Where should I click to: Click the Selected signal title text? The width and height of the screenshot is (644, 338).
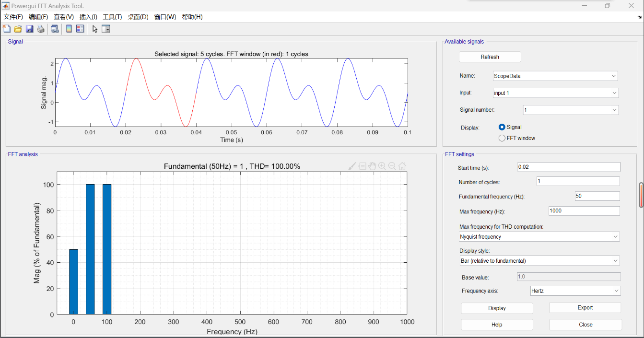pyautogui.click(x=231, y=54)
